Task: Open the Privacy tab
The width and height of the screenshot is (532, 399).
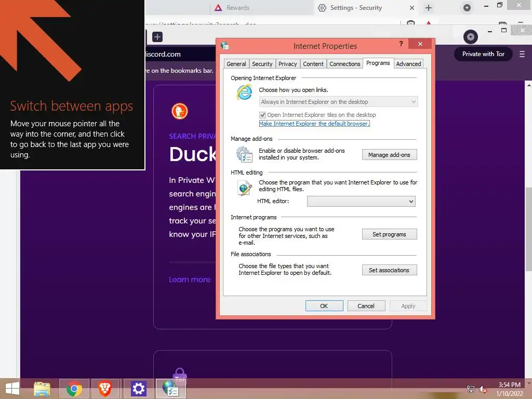Action: coord(287,64)
